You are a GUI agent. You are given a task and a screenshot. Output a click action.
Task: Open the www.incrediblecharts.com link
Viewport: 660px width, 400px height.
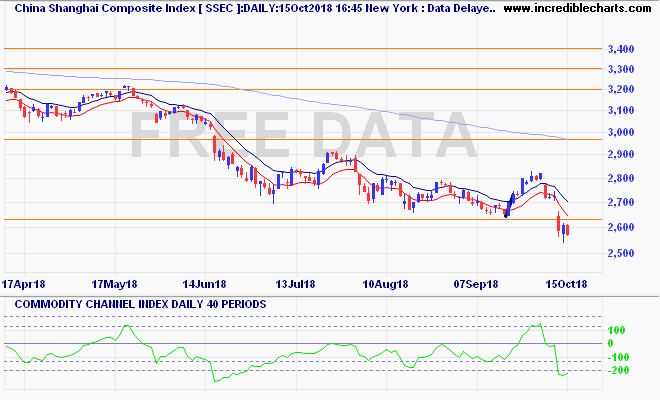tap(577, 8)
